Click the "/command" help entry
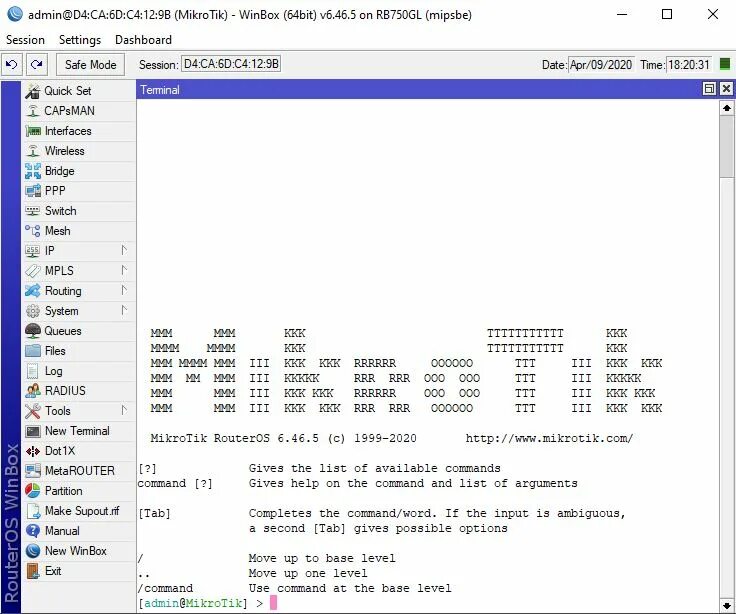 click(165, 588)
